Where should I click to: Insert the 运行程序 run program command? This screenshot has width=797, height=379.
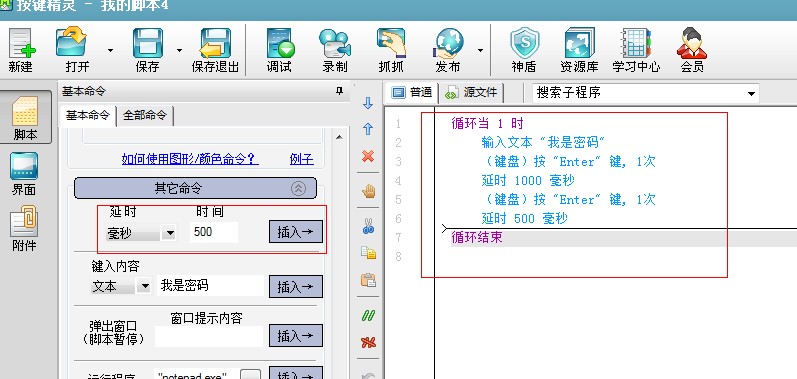[296, 374]
